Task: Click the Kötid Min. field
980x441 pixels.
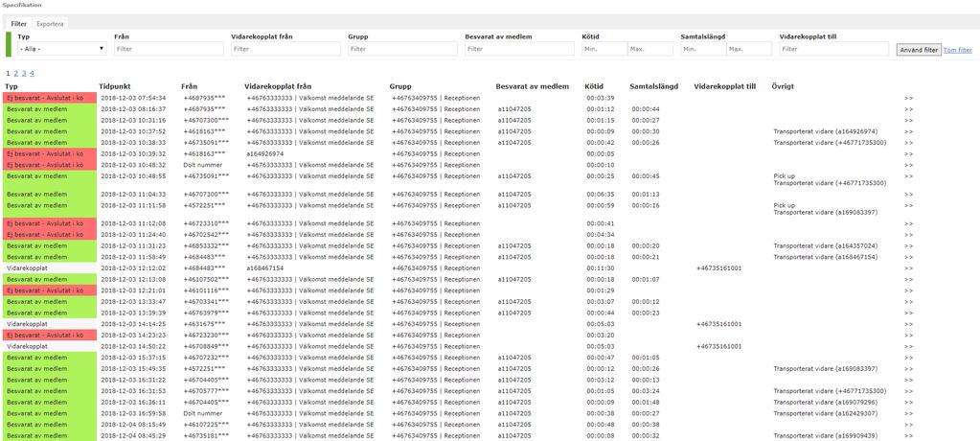Action: click(604, 48)
